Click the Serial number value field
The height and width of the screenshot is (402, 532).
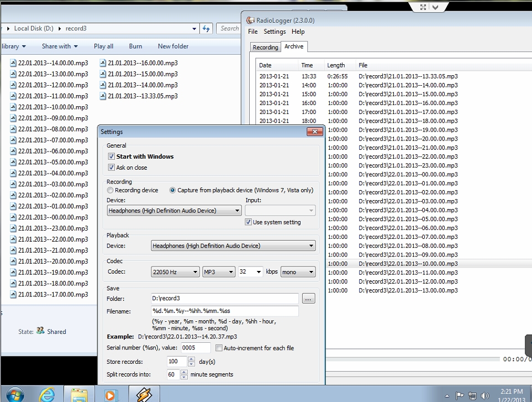click(x=196, y=348)
